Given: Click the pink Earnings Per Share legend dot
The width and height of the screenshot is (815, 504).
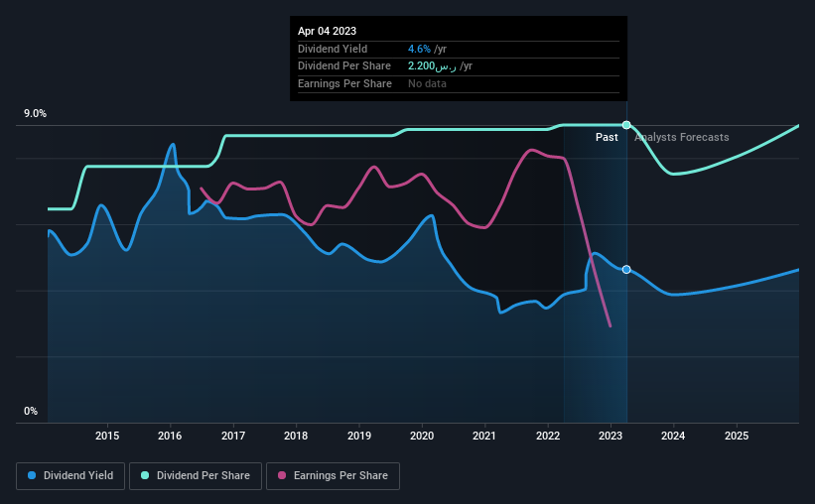Looking at the screenshot, I should click(282, 475).
